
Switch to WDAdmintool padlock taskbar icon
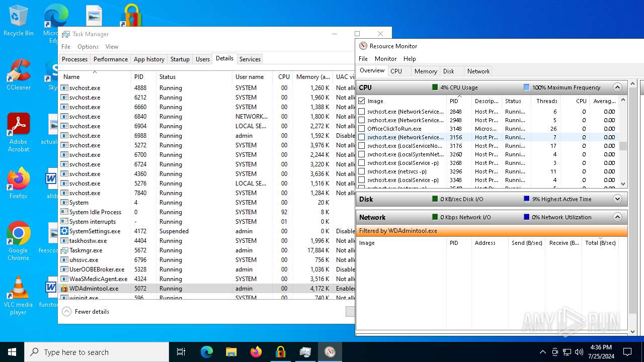click(280, 352)
